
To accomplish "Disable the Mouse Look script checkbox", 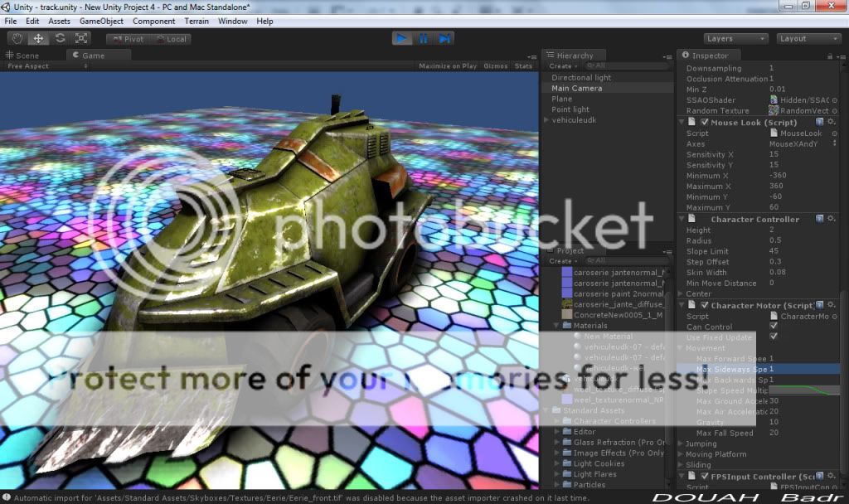I will (705, 122).
